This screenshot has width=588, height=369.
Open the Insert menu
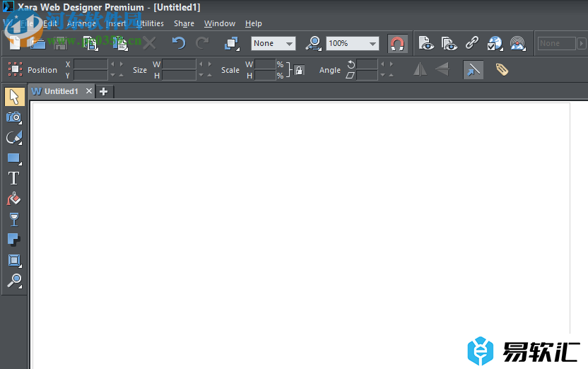pos(116,23)
